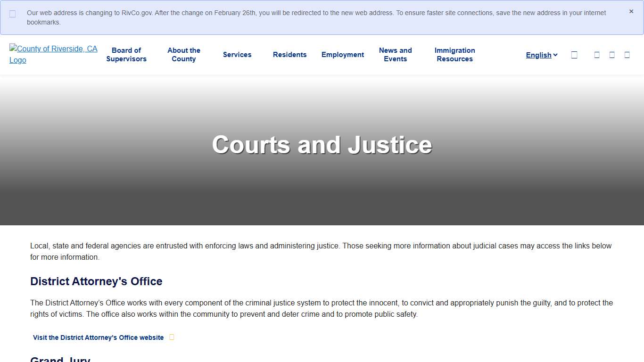Check the checkbox in the notification banner
644x362 pixels.
pos(13,15)
